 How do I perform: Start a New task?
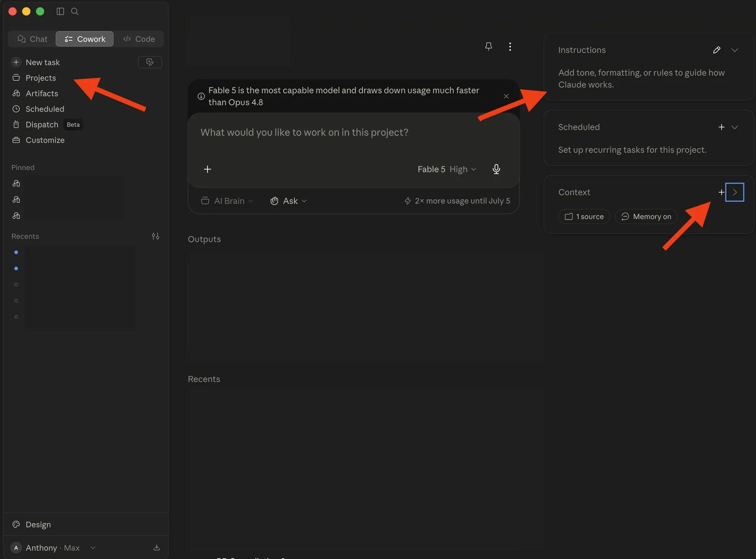pyautogui.click(x=43, y=62)
